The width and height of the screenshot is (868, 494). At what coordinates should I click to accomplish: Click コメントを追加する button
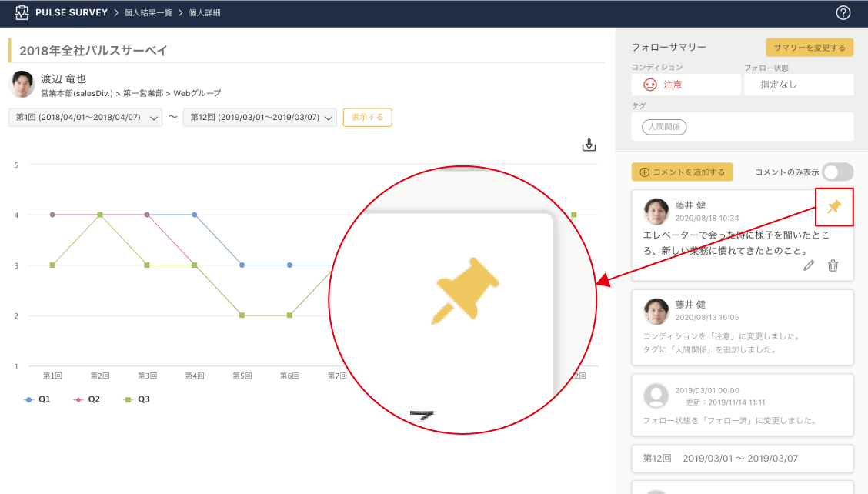click(682, 172)
